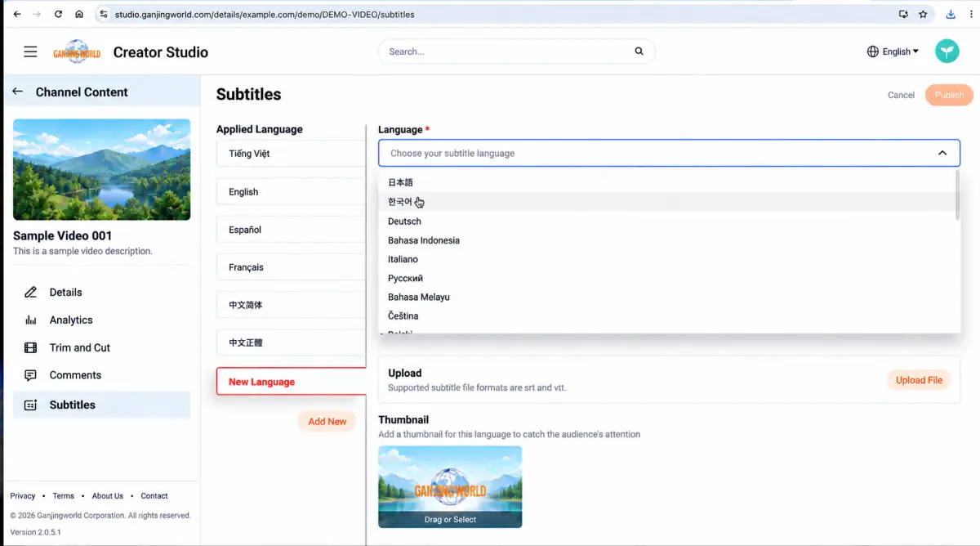
Task: Open the green profile avatar
Action: (x=947, y=51)
